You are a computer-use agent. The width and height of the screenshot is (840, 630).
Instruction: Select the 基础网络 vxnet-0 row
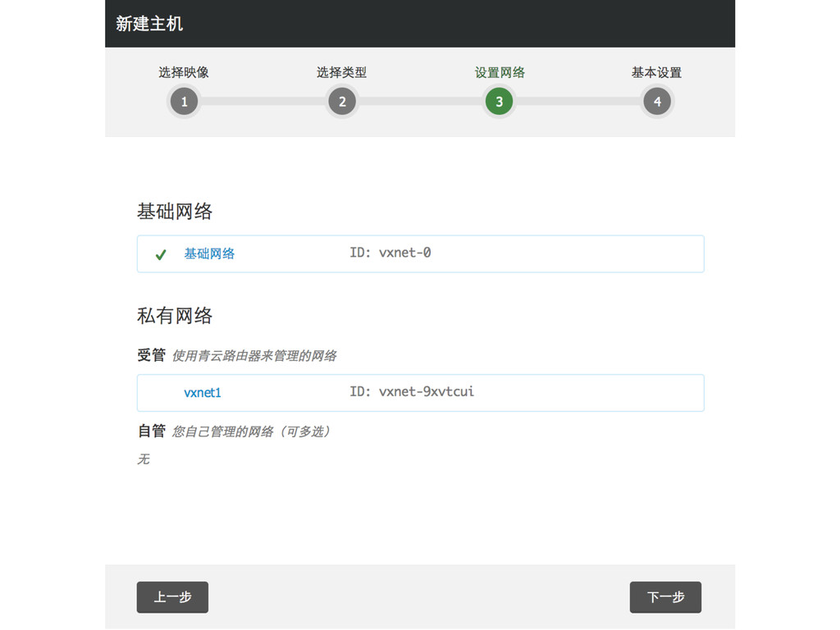pos(421,254)
